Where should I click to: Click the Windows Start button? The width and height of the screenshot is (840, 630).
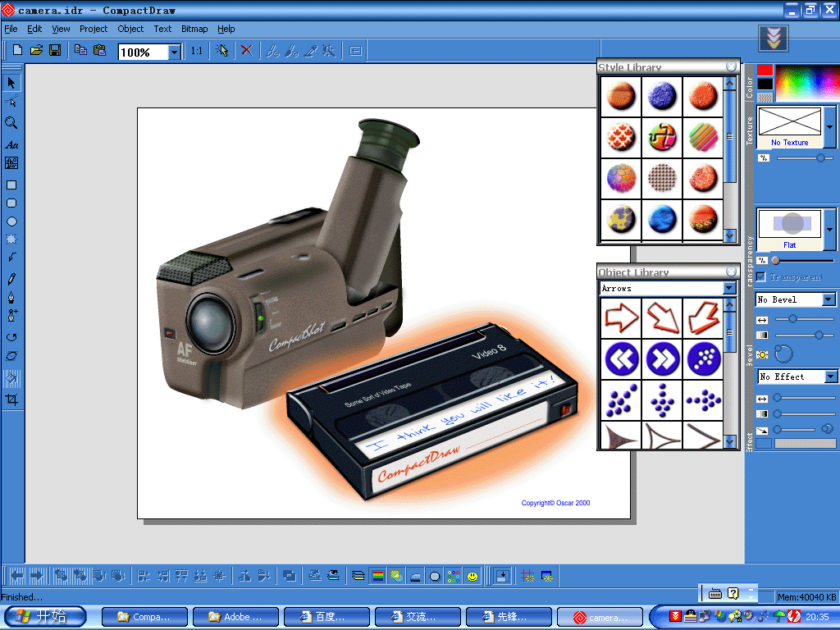45,617
